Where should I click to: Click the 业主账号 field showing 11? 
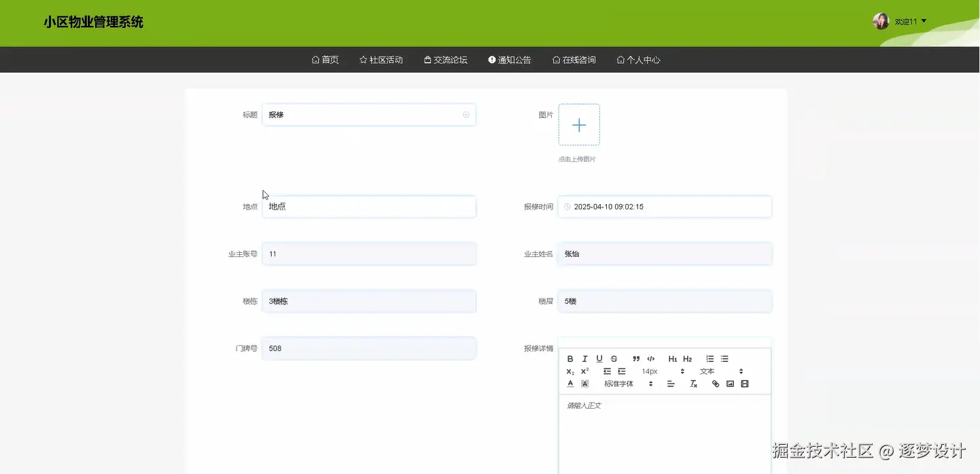369,254
